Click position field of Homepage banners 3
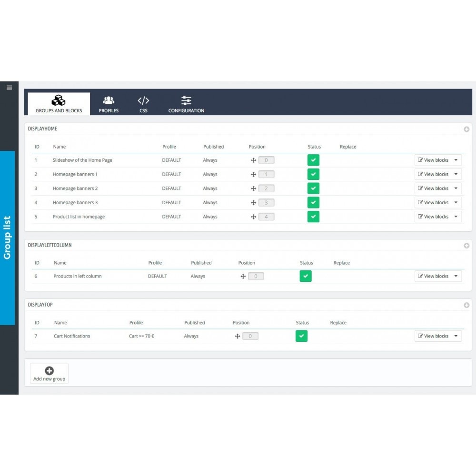Viewport: 476px width, 476px height. coord(266,203)
